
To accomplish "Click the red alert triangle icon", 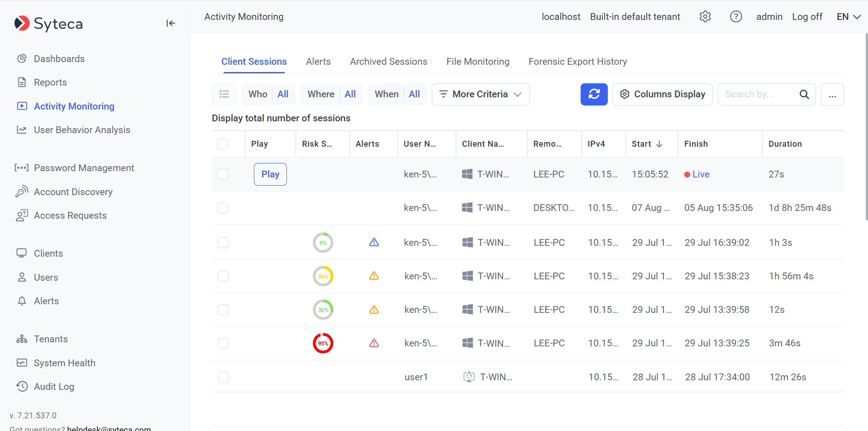I will (374, 343).
